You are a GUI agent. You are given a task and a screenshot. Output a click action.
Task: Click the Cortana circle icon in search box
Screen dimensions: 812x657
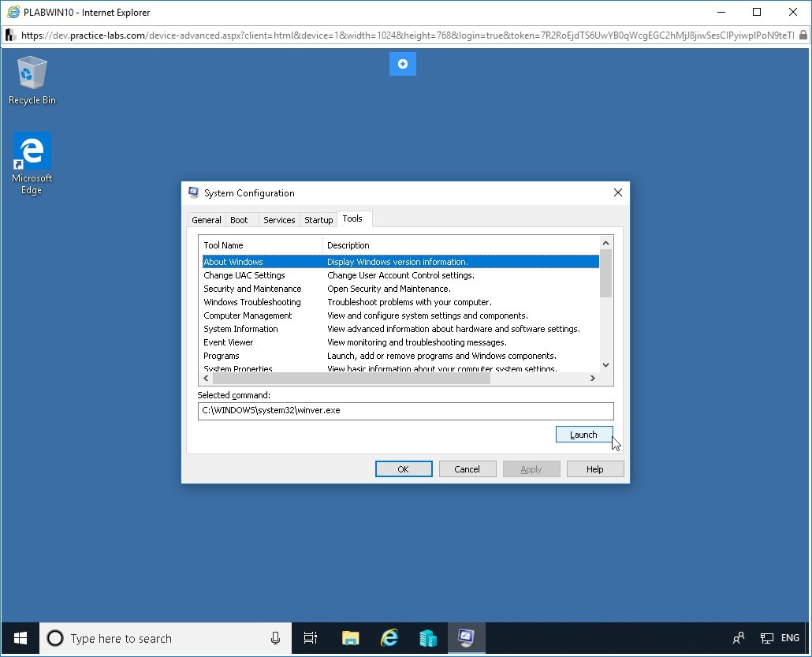[55, 638]
